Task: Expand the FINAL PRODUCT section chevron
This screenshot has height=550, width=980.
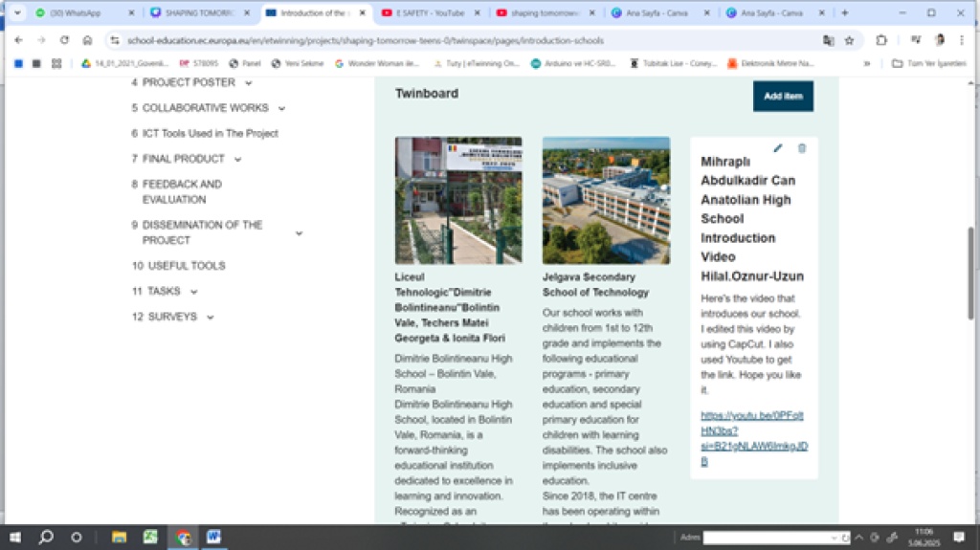Action: coord(237,160)
